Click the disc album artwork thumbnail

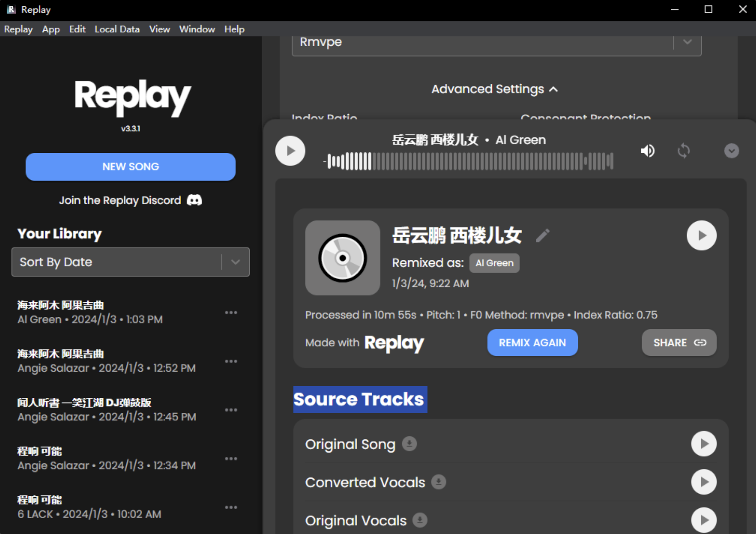click(343, 258)
